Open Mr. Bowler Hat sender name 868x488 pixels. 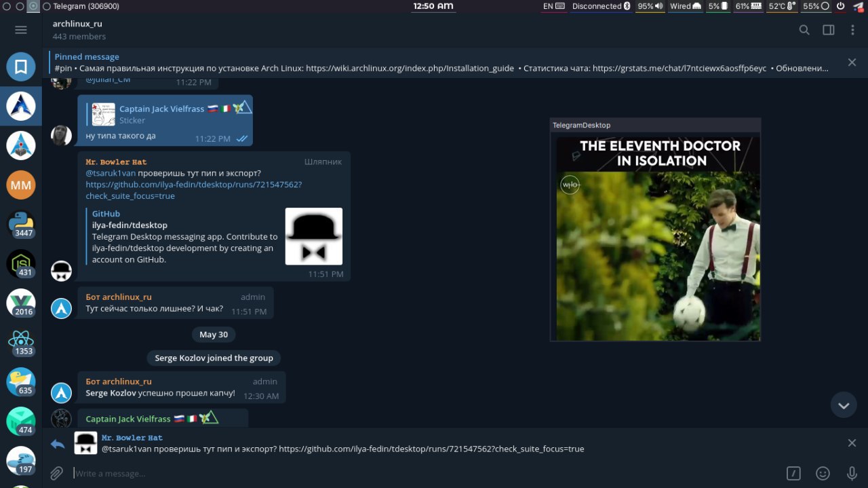coord(116,162)
